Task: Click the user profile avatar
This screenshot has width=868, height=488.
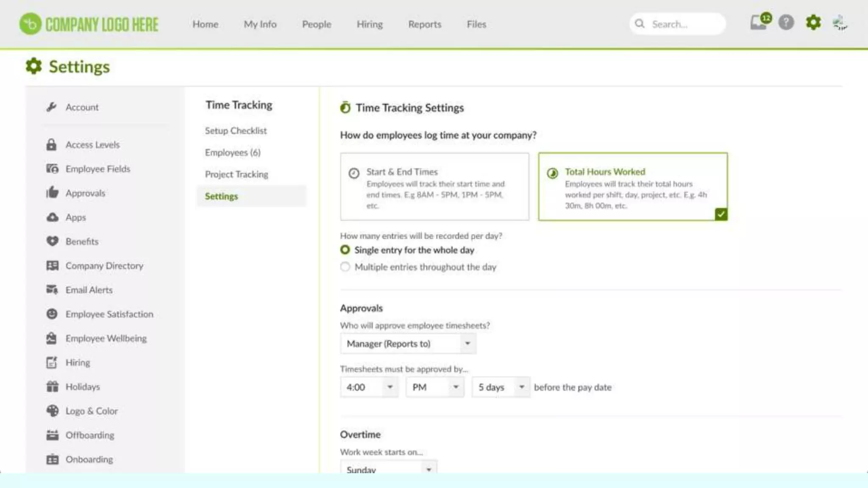Action: [x=840, y=23]
